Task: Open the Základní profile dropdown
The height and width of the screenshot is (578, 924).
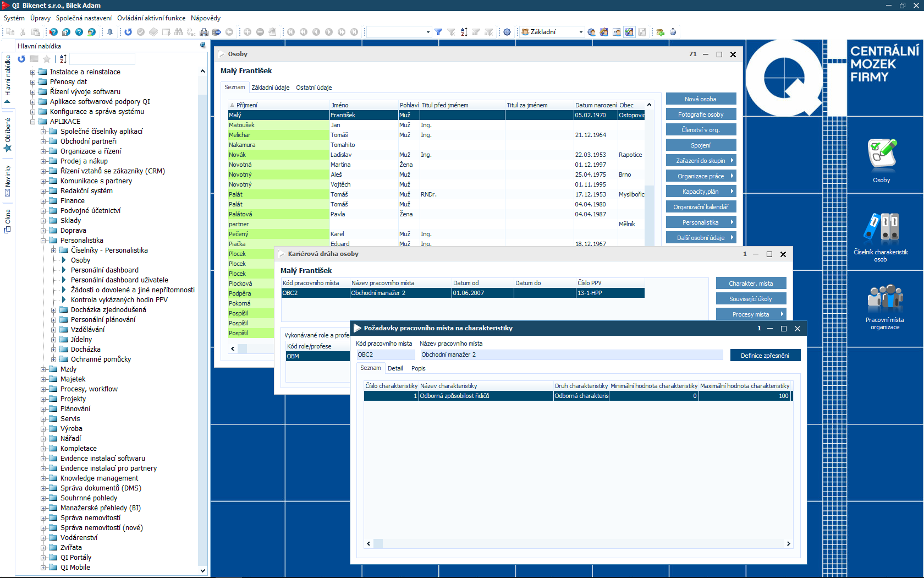Action: (x=580, y=32)
